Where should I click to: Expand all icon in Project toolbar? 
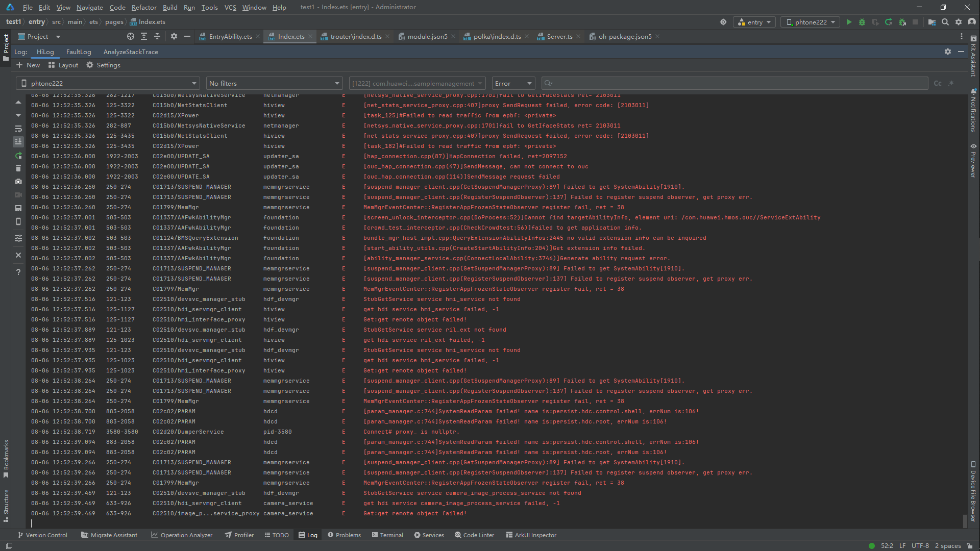tap(144, 36)
